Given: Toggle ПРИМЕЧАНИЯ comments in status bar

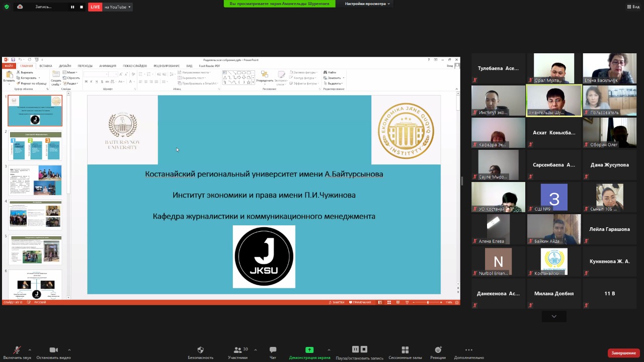Looking at the screenshot, I should click(360, 302).
